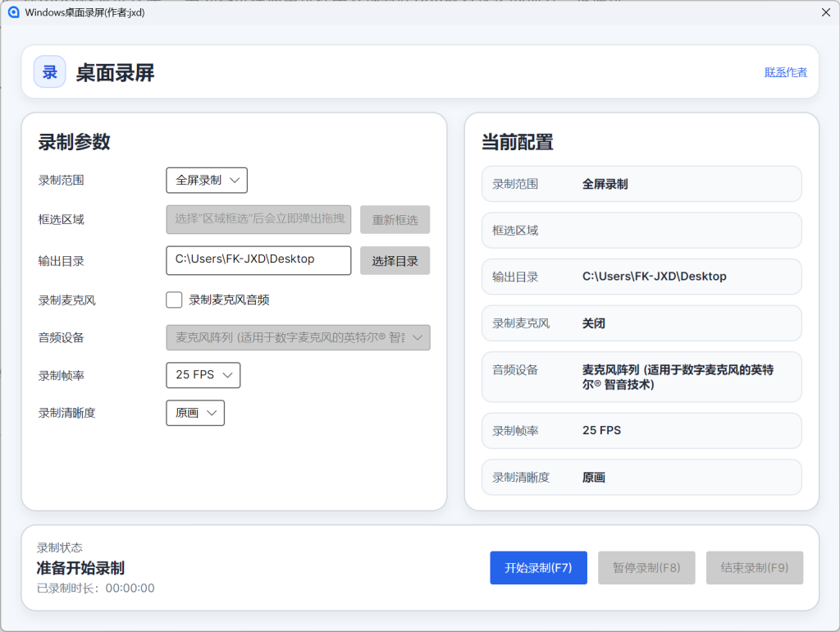Click the 当前配置 框选区域 row
Viewport: 840px width, 632px height.
[641, 231]
